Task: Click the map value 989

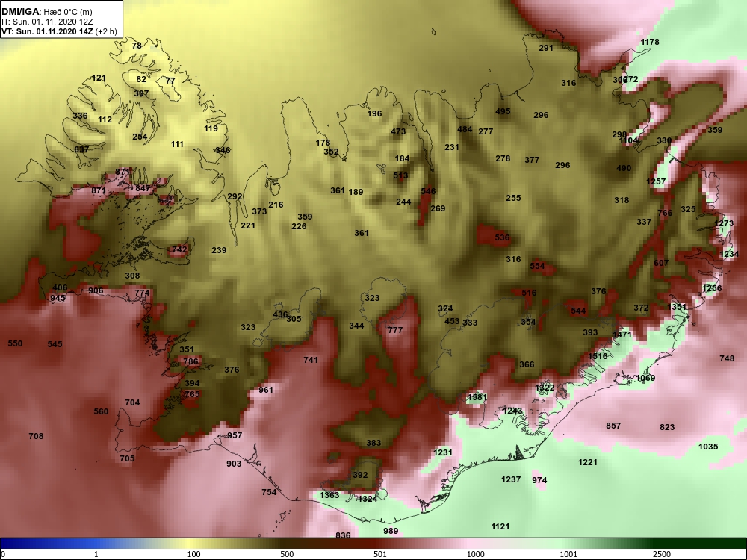Action: click(391, 532)
